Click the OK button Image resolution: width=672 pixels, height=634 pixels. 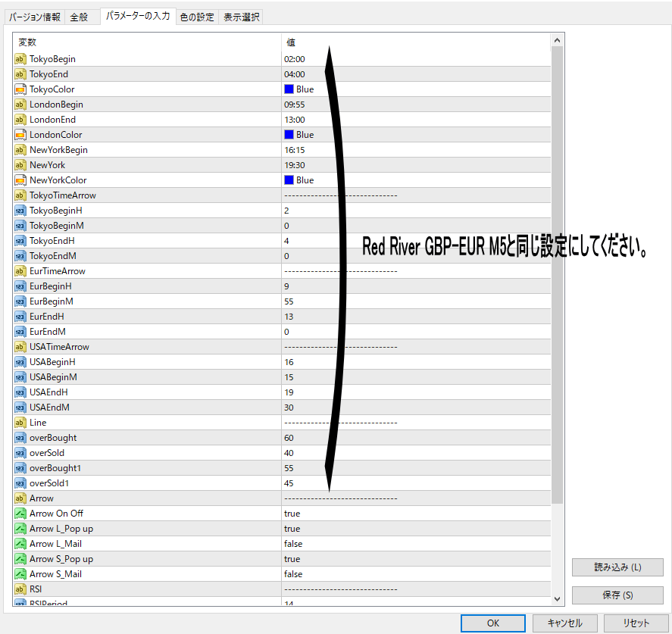[492, 623]
